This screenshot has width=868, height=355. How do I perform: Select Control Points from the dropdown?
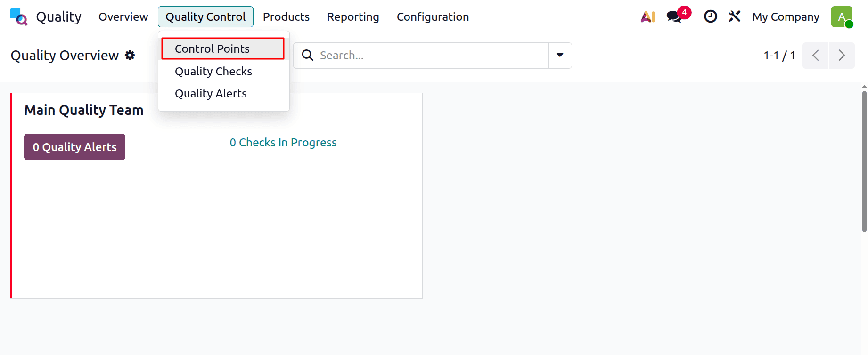tap(223, 48)
